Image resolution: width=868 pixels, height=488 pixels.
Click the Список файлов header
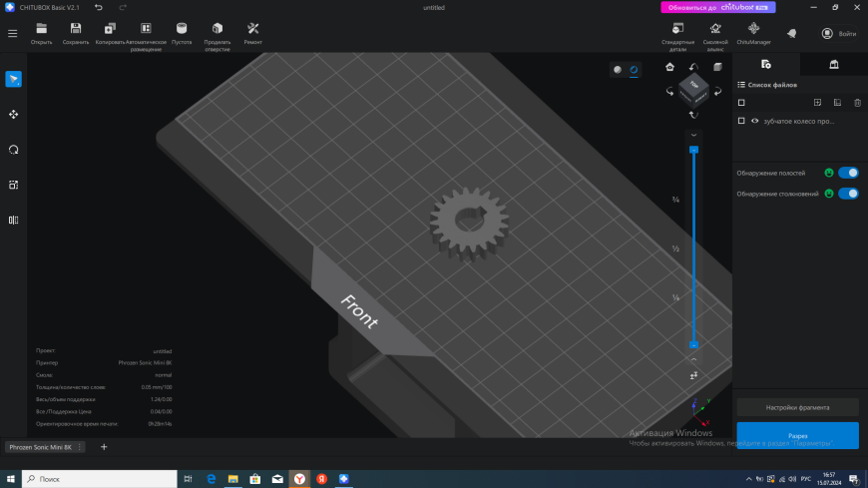click(772, 85)
